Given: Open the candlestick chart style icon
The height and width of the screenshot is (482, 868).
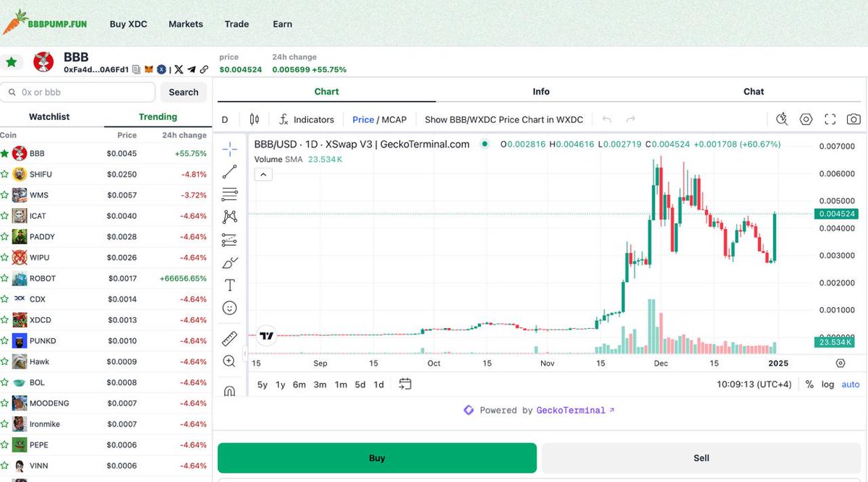Looking at the screenshot, I should click(x=254, y=119).
